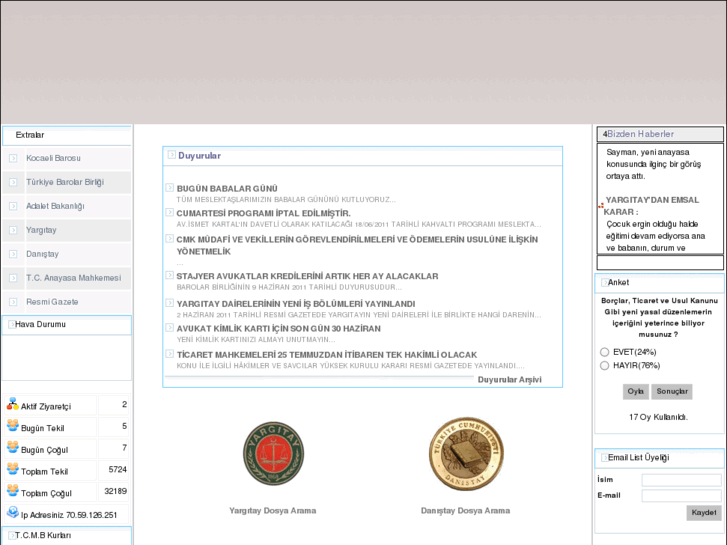Click the 17 Oy Kullanıldı text
This screenshot has width=727, height=545.
(x=658, y=417)
